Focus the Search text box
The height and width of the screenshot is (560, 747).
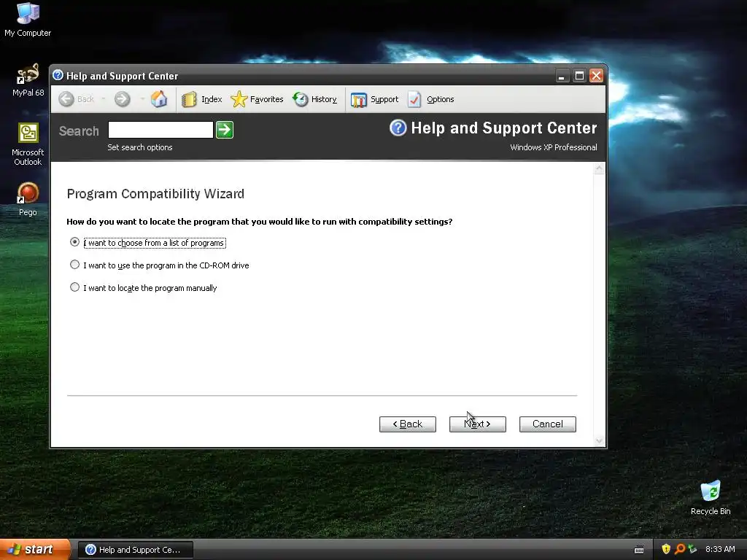[160, 130]
